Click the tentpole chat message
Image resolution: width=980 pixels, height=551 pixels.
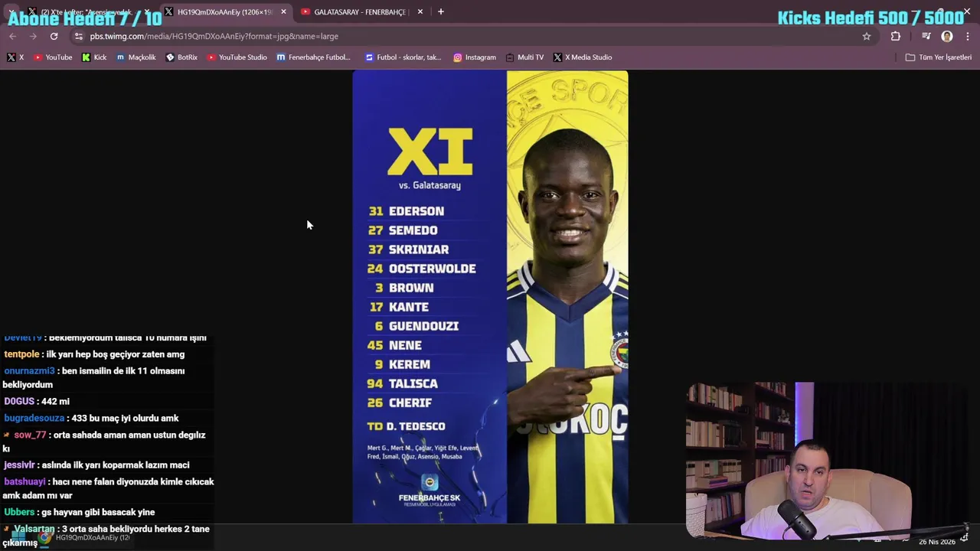click(94, 354)
